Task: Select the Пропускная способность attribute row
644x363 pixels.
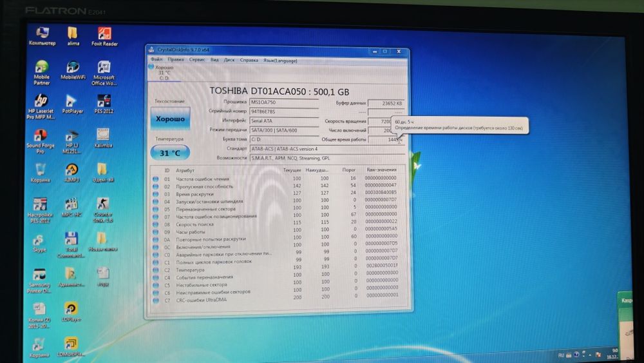Action: click(275, 186)
